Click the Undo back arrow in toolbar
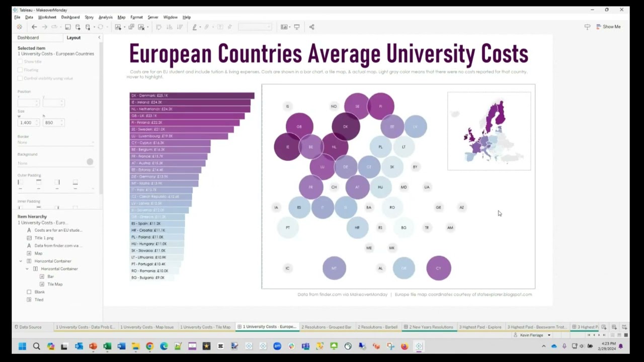This screenshot has height=362, width=644. [x=34, y=27]
